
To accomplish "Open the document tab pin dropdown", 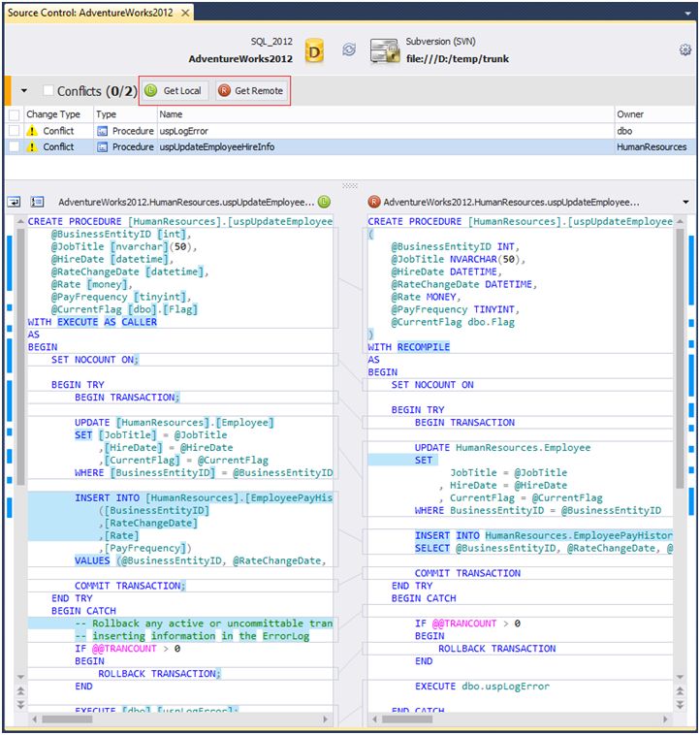I will [688, 13].
